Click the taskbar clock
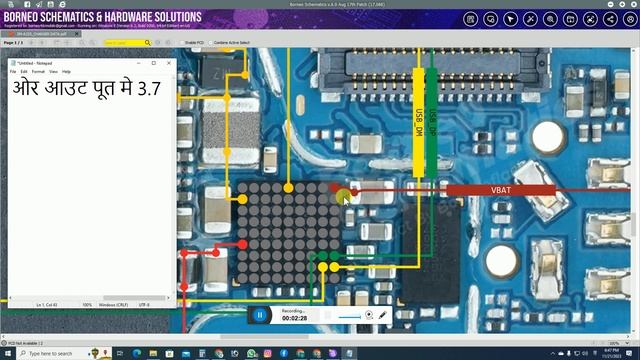640x360 pixels. (x=611, y=353)
